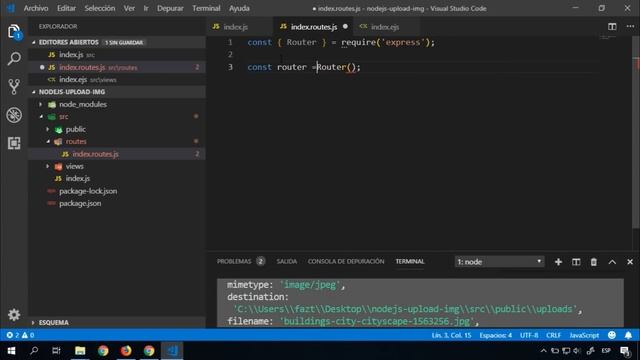Open the Search view in activity bar
The width and height of the screenshot is (640, 360).
coord(14,59)
